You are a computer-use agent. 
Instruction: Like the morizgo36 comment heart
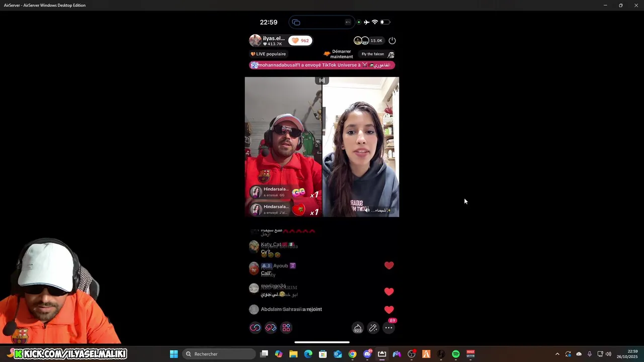pos(389,292)
